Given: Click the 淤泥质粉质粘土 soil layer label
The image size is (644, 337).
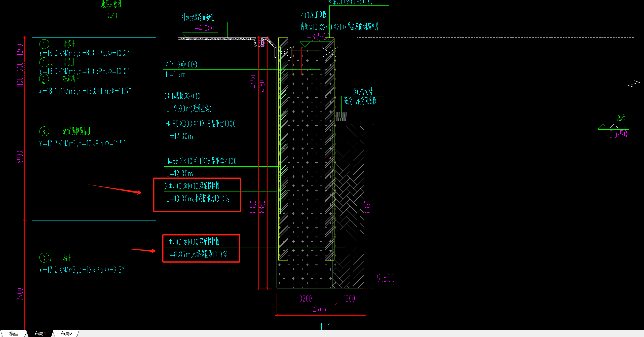Looking at the screenshot, I should (77, 131).
